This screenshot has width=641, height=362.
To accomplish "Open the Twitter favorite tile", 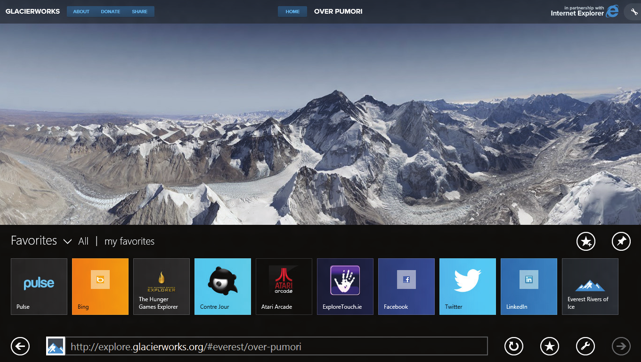I will pos(468,286).
